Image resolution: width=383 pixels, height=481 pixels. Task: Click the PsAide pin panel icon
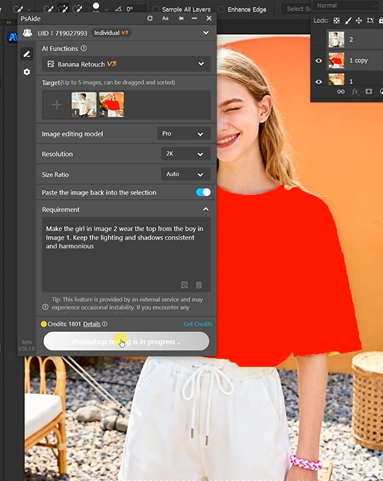click(181, 18)
